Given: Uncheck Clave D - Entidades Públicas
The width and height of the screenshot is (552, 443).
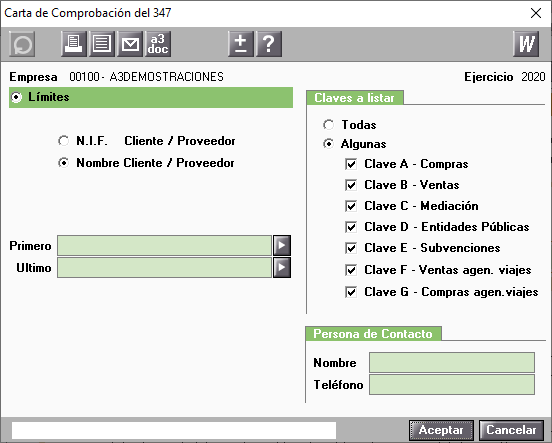Looking at the screenshot, I should click(351, 227).
